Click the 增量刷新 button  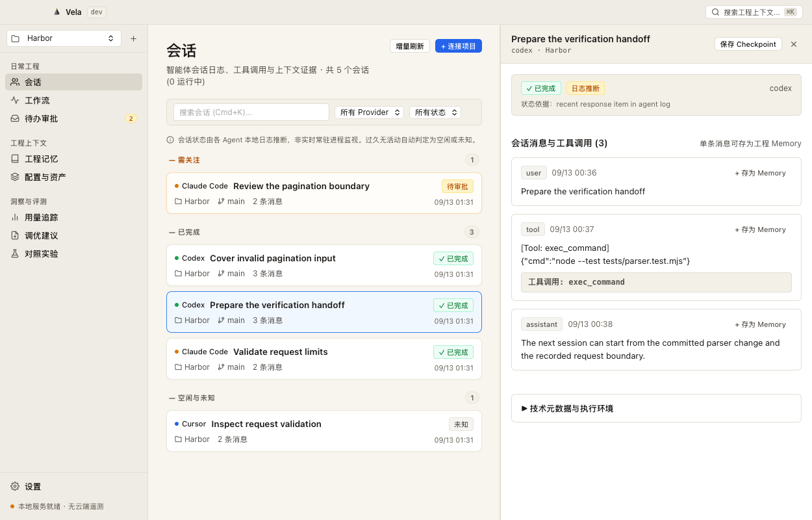(410, 46)
